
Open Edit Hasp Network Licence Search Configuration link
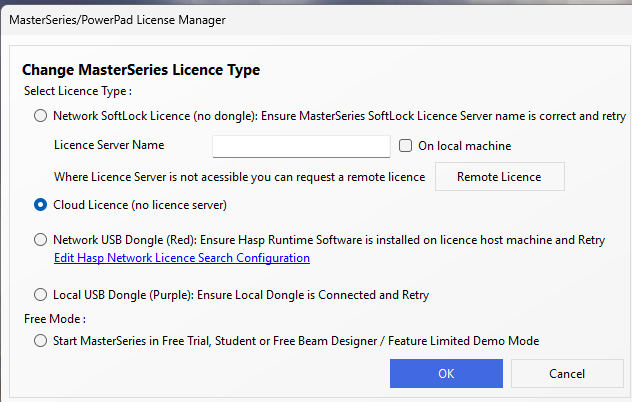pyautogui.click(x=181, y=258)
